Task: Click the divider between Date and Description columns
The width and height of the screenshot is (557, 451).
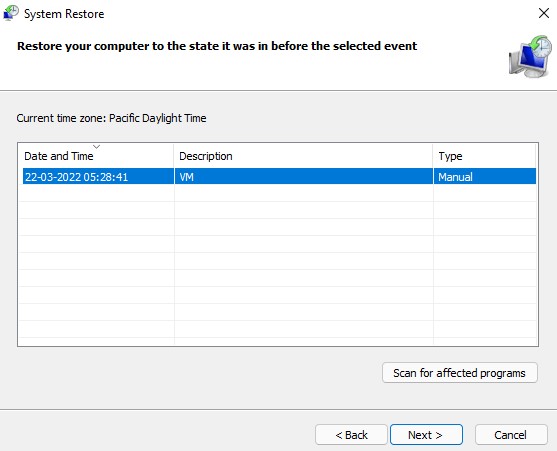Action: coord(174,156)
